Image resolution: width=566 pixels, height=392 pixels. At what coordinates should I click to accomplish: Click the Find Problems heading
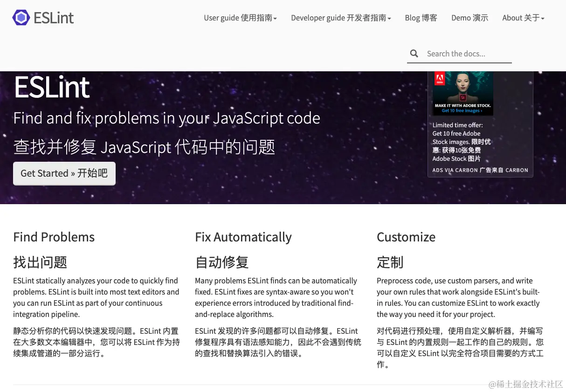[x=54, y=237]
